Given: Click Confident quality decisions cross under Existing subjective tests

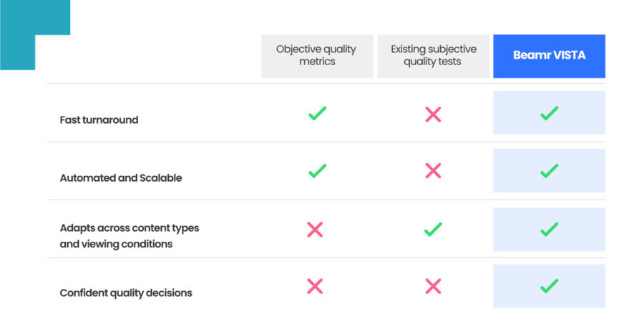Looking at the screenshot, I should coord(433,287).
